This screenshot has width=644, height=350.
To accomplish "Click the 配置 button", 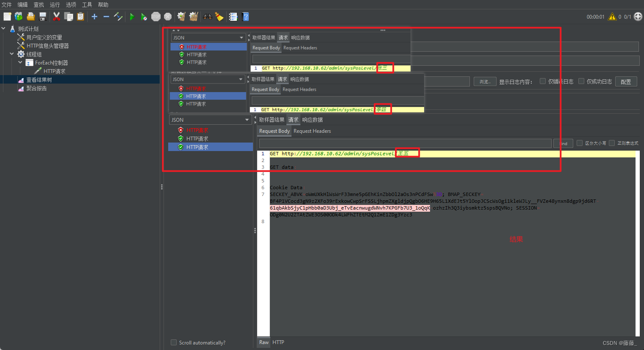I will coord(626,81).
